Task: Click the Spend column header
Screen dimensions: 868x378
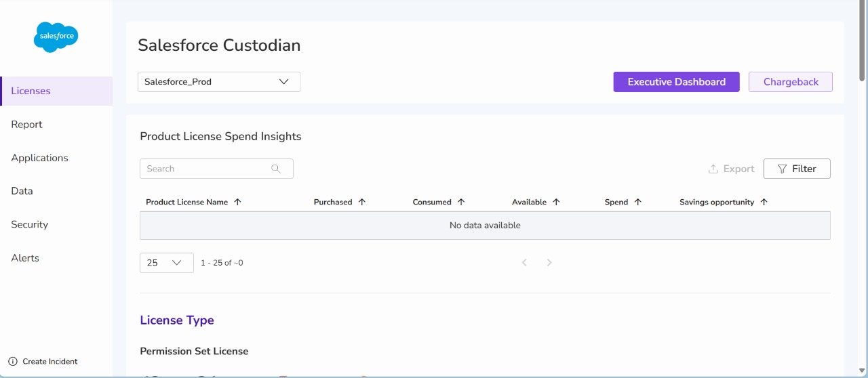Action: coord(616,202)
